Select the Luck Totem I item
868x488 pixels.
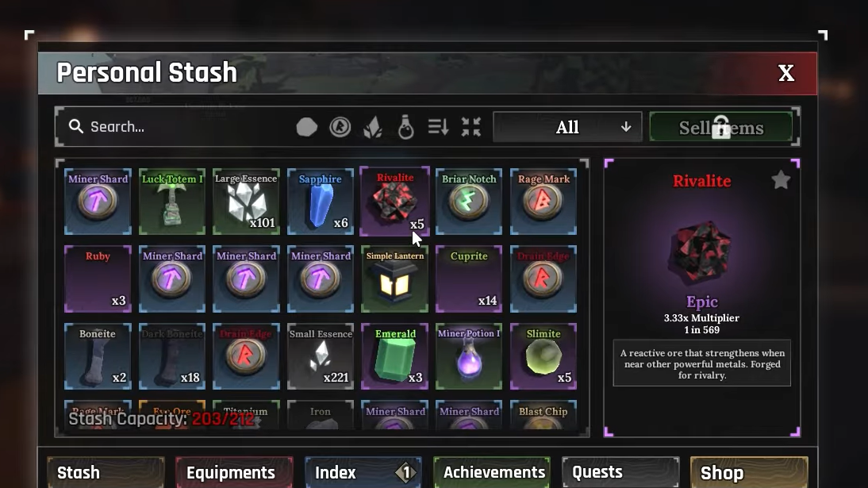172,202
